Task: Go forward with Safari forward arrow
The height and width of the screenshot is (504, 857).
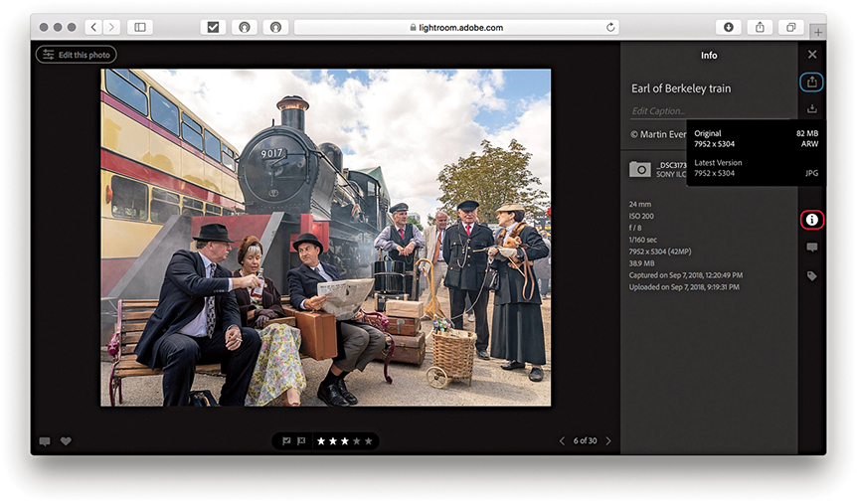Action: 111,27
